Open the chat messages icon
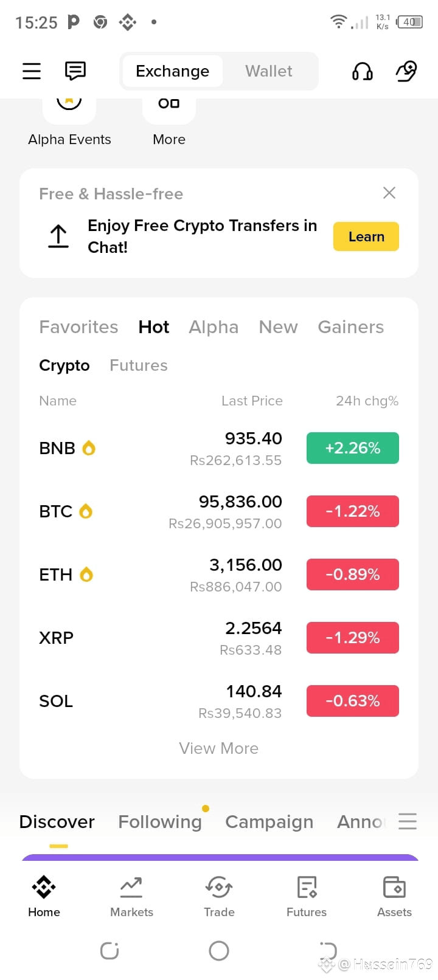Screen dimensions: 438x980 [x=75, y=71]
